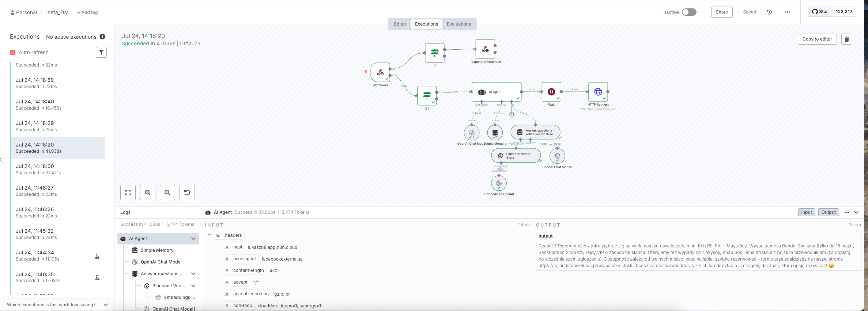Click the no active executions info icon
The height and width of the screenshot is (311, 868).
pyautogui.click(x=102, y=37)
